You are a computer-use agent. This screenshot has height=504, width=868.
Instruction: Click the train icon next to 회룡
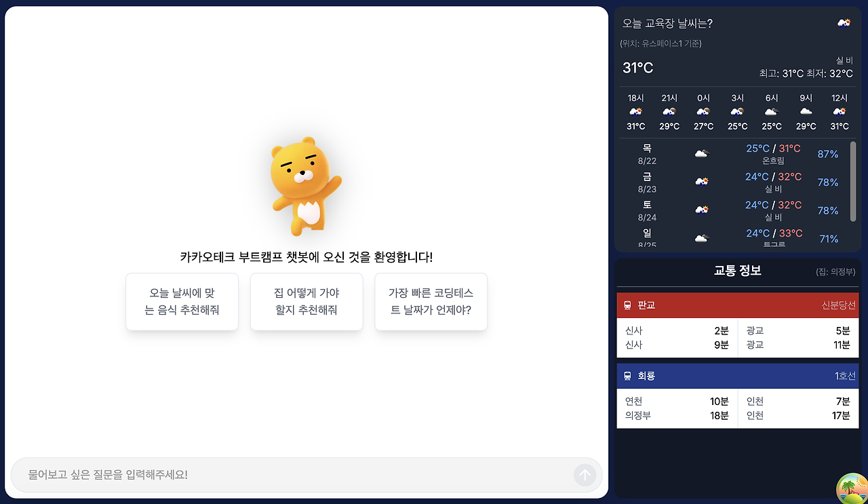coord(627,376)
